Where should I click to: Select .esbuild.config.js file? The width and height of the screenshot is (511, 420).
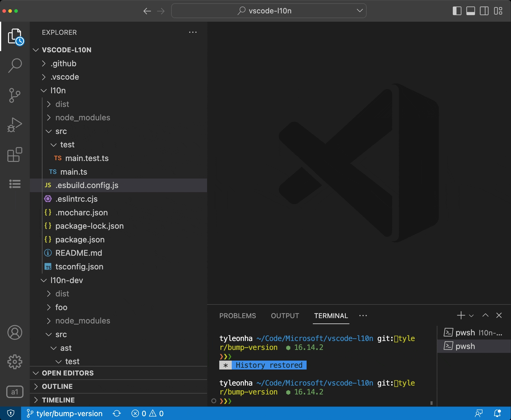[x=118, y=185]
